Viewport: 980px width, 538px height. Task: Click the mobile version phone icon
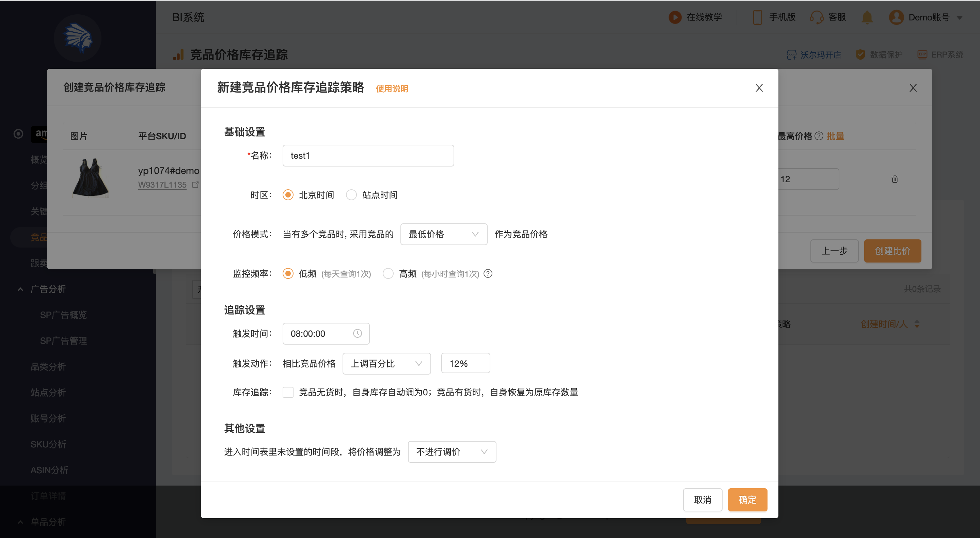point(757,17)
